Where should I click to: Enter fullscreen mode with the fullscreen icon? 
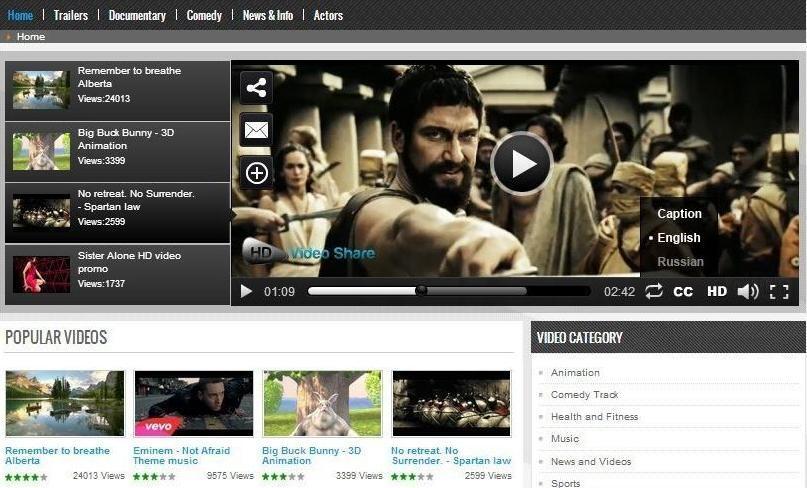(x=779, y=292)
